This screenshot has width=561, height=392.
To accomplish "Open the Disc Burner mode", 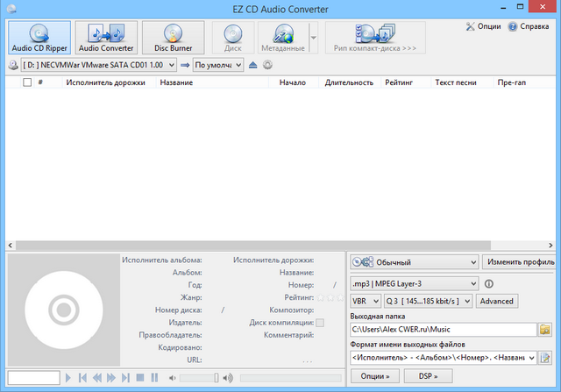I will (174, 38).
